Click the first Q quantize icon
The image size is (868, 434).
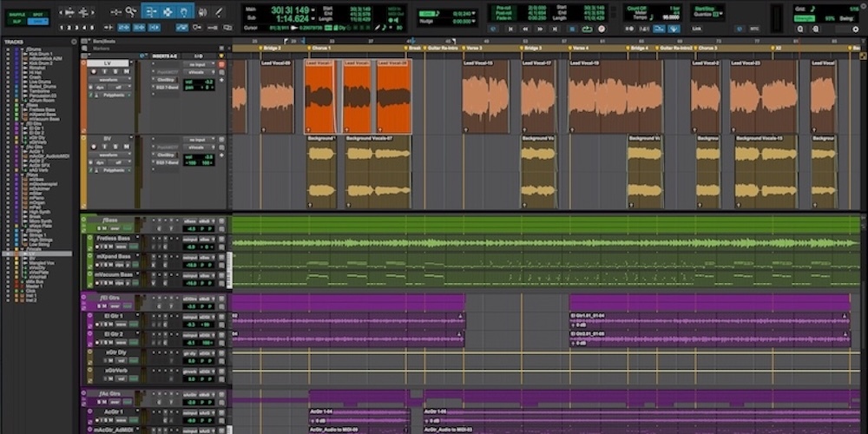(x=800, y=28)
